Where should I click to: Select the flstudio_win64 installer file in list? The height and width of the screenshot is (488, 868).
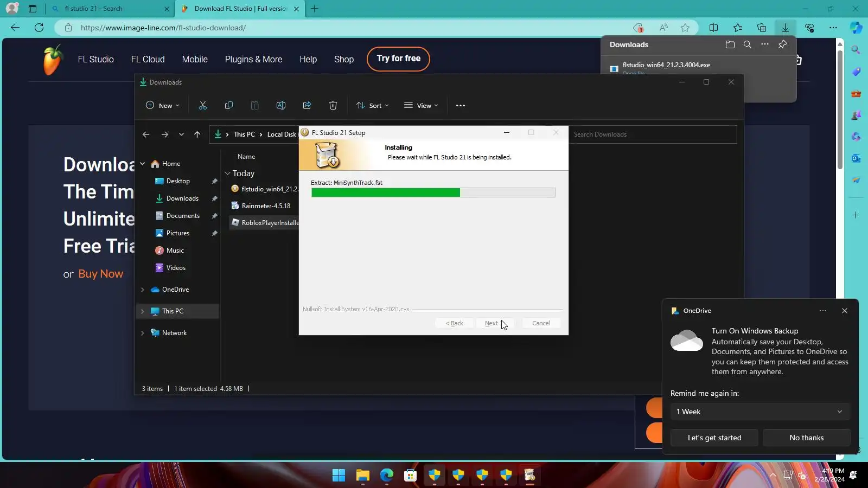click(264, 189)
